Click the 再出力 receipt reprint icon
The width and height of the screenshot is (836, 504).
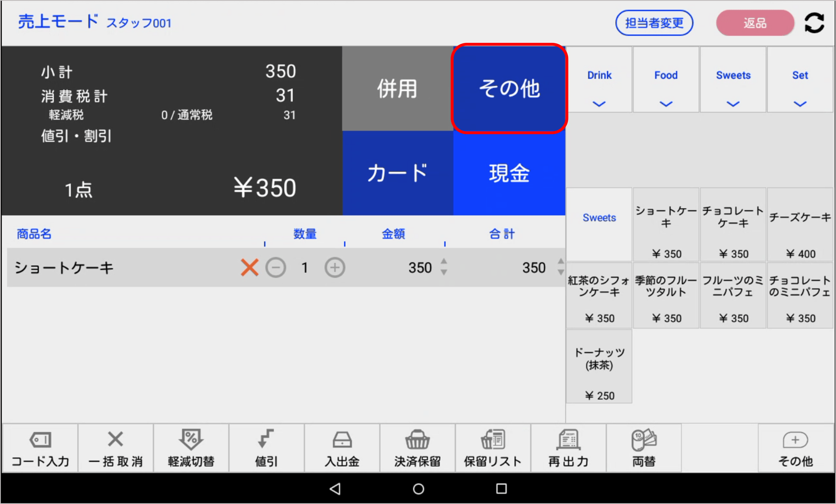point(568,448)
